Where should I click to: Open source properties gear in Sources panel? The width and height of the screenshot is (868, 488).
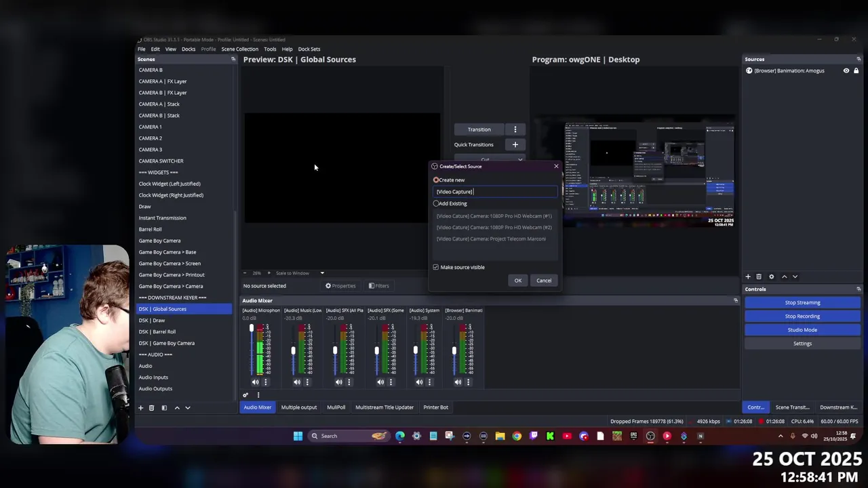771,277
